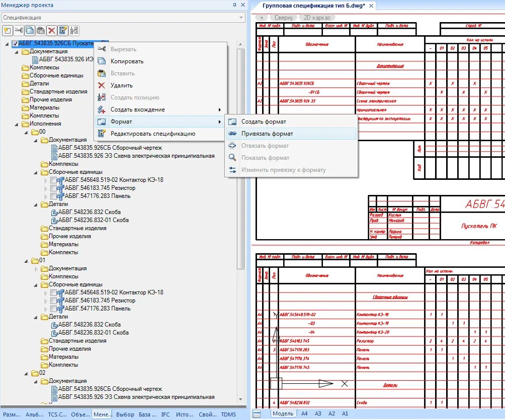This screenshot has width=505, height=420.
Task: Collapse the 00 execution folder
Action: pyautogui.click(x=26, y=133)
